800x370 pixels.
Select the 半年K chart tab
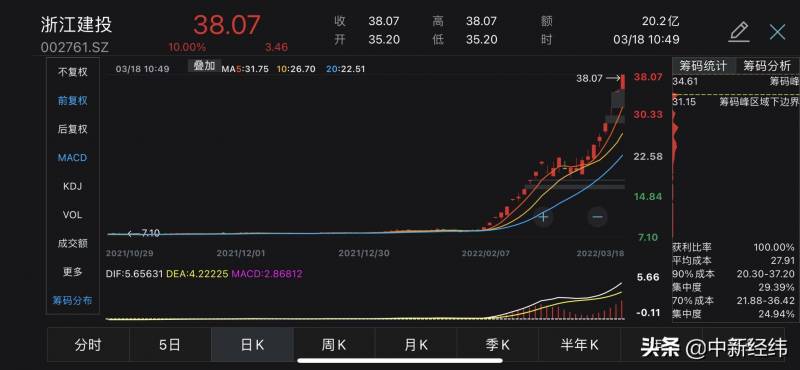580,345
